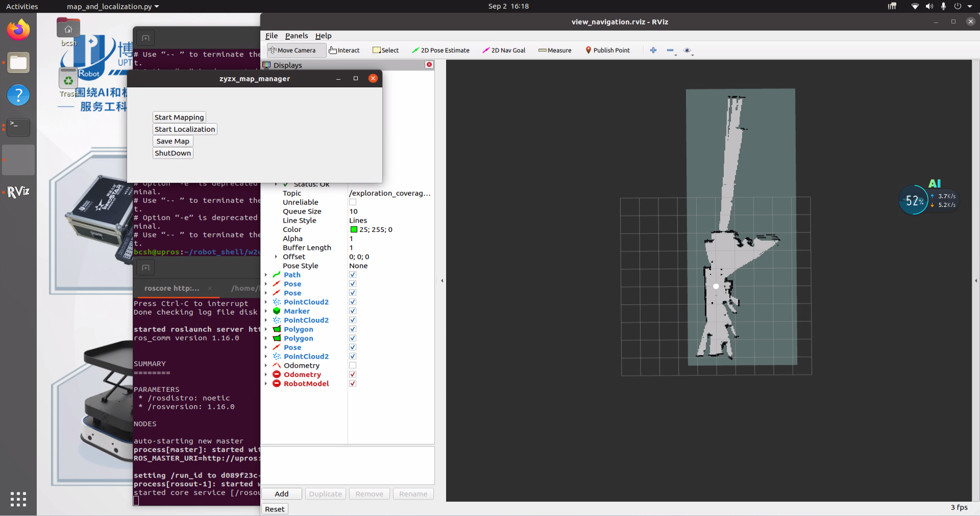This screenshot has height=516, width=980.
Task: Click new-tab icon in upper terminal window
Action: (x=145, y=38)
